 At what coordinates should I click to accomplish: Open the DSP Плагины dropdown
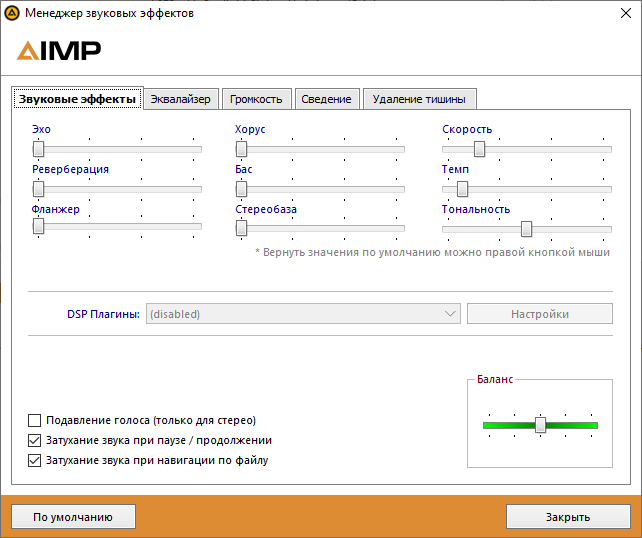tap(303, 314)
